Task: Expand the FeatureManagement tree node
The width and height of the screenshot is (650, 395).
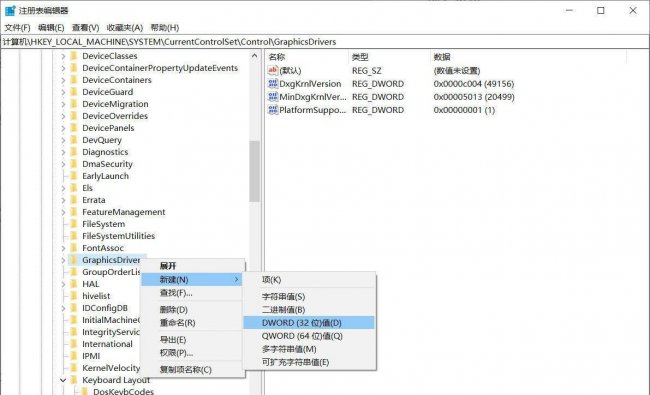Action: coord(63,212)
